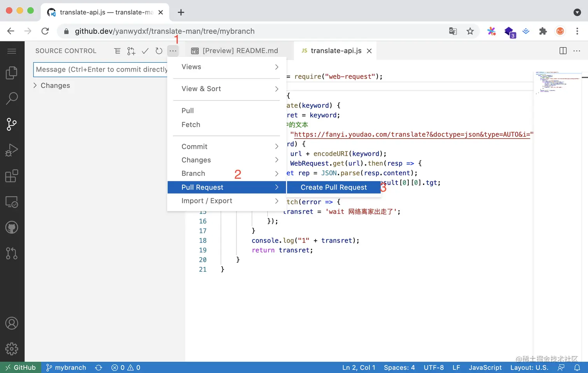Image resolution: width=588 pixels, height=373 pixels.
Task: Expand the Import / Export submenu
Action: 227,201
